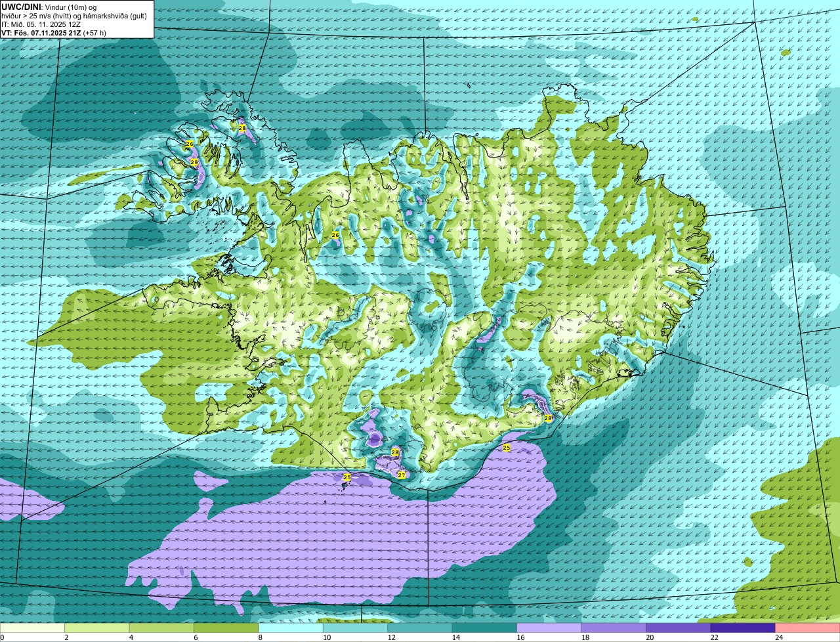The image size is (840, 642).
Task: Select the 2–4 m/s light yellow-green legend swatch
Action: (x=98, y=628)
